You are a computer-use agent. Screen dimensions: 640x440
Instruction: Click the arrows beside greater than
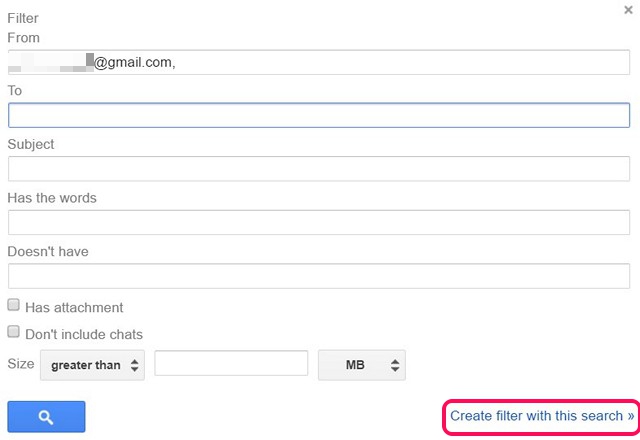135,365
